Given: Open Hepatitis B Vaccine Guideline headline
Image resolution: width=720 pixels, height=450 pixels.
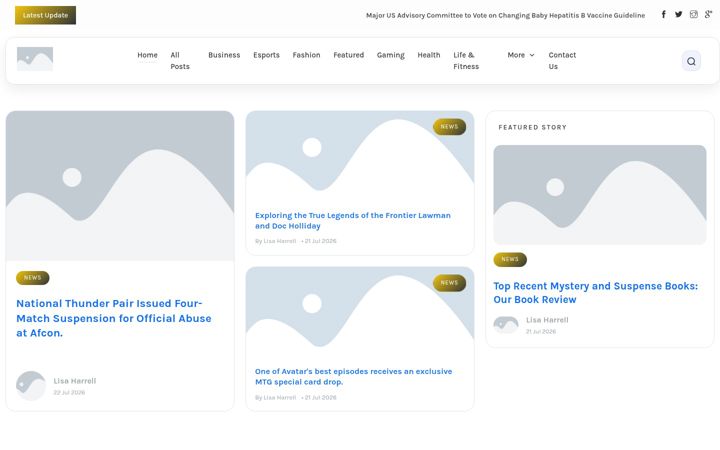Looking at the screenshot, I should (506, 15).
